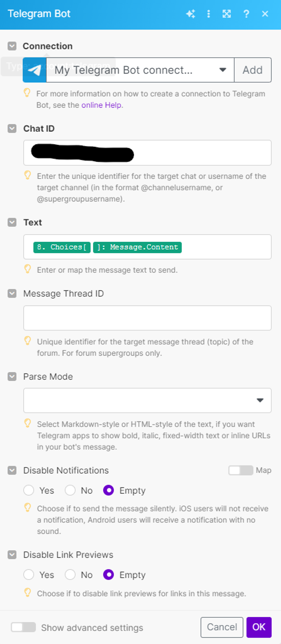Screen dimensions: 281x644
Task: Toggle Show advanced settings switch
Action: tap(23, 627)
